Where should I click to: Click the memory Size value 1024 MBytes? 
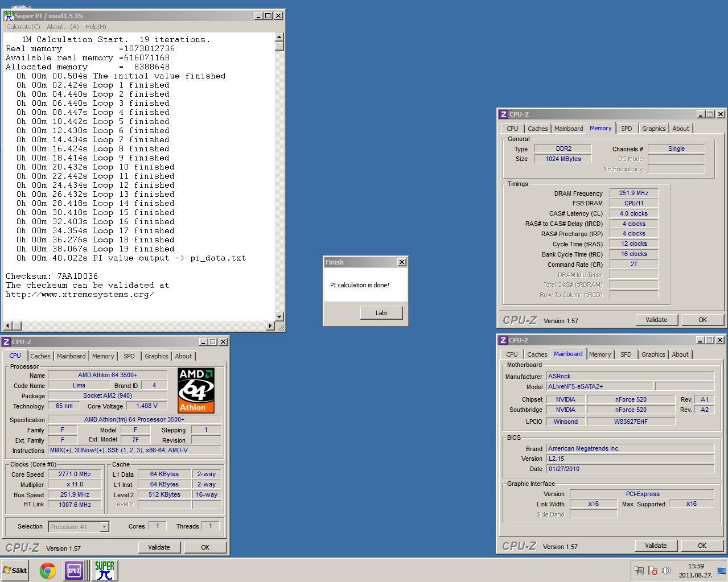point(563,159)
